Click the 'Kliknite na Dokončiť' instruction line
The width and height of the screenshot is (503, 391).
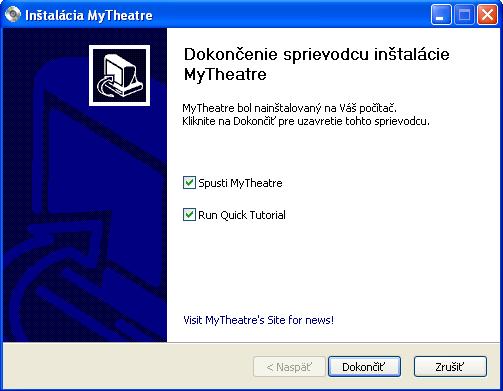pos(306,121)
